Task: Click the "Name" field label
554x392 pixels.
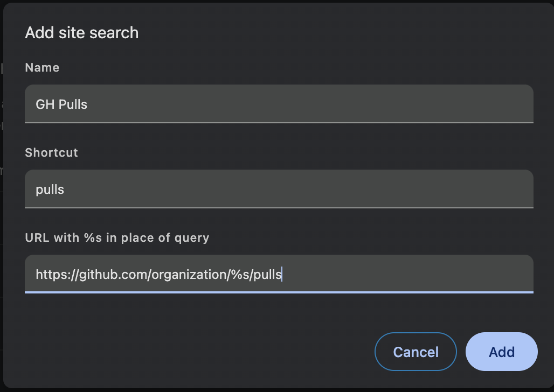Action: [42, 67]
